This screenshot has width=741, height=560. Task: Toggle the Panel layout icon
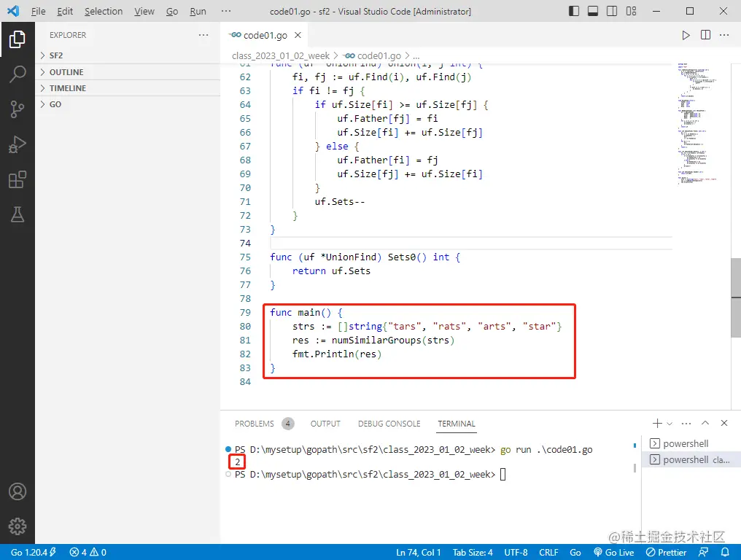(593, 11)
